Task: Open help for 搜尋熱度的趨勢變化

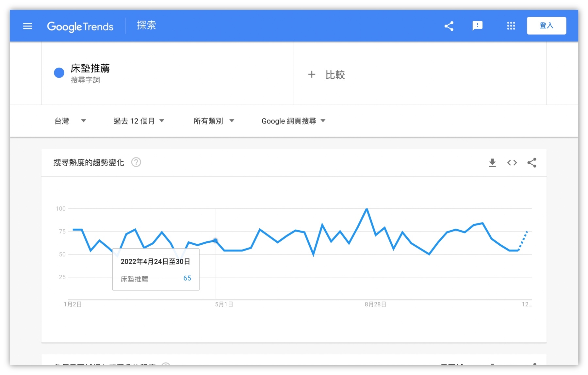Action: point(136,162)
